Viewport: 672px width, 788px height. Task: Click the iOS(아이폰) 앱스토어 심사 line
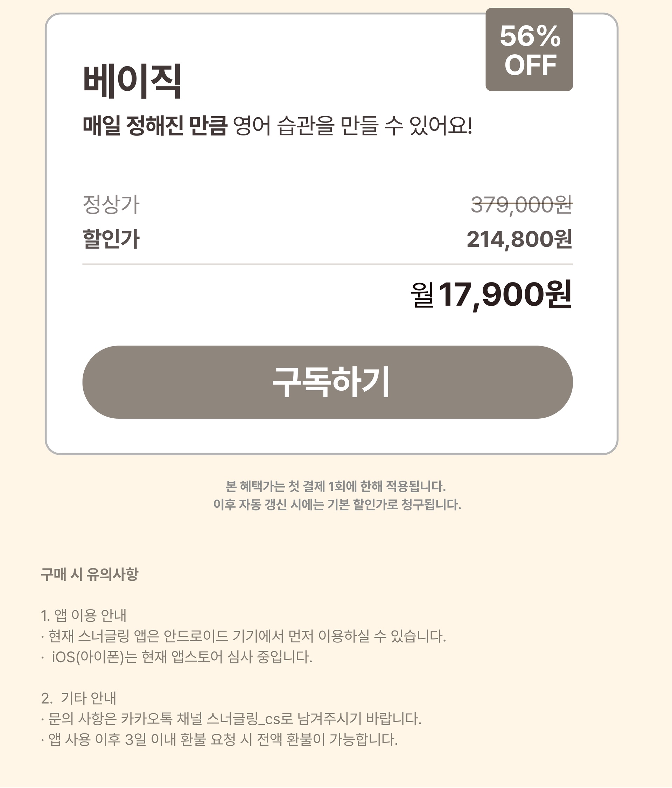[177, 657]
